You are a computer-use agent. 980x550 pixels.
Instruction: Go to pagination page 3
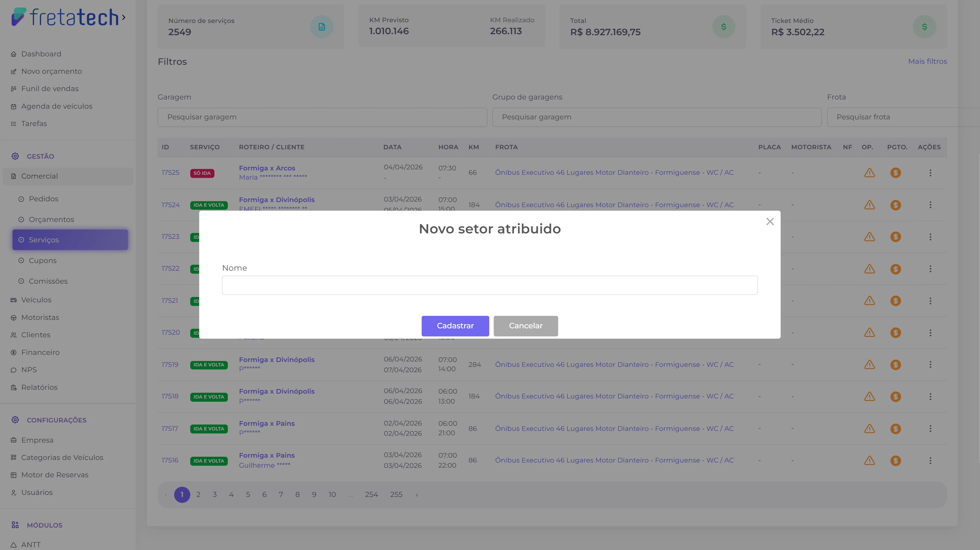(x=215, y=494)
